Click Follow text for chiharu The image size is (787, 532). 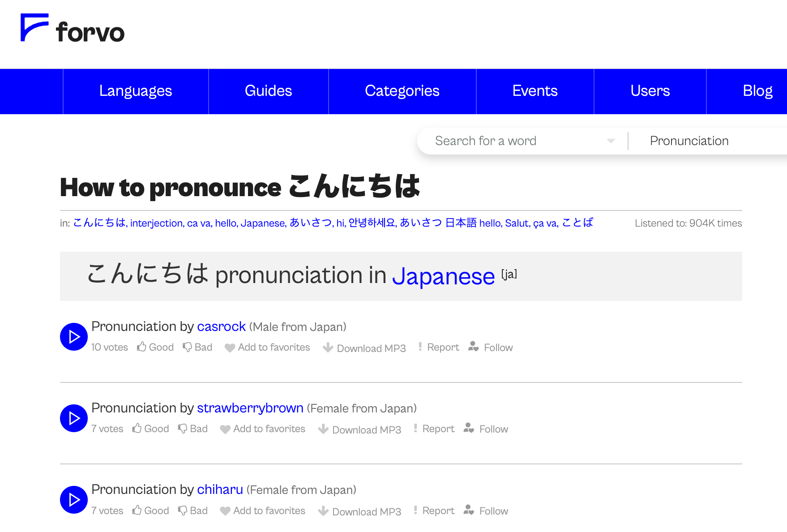(494, 511)
